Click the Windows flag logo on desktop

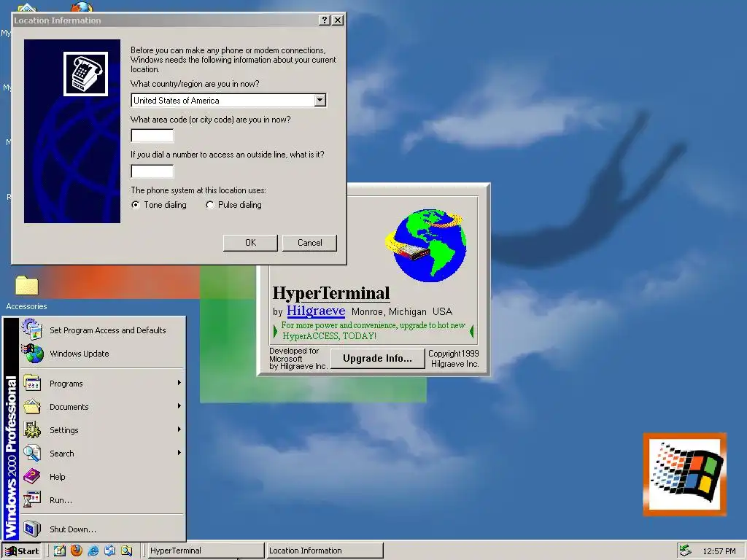point(685,475)
